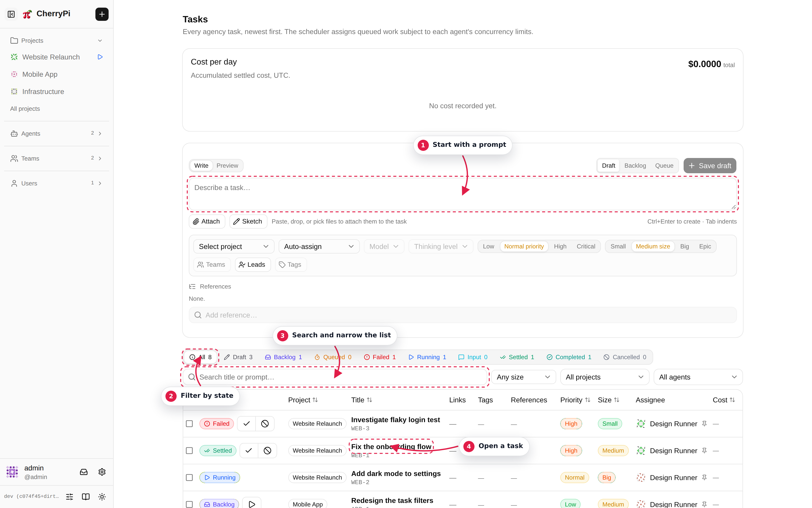Open the All agents filter dropdown
The height and width of the screenshot is (508, 812).
click(x=698, y=377)
